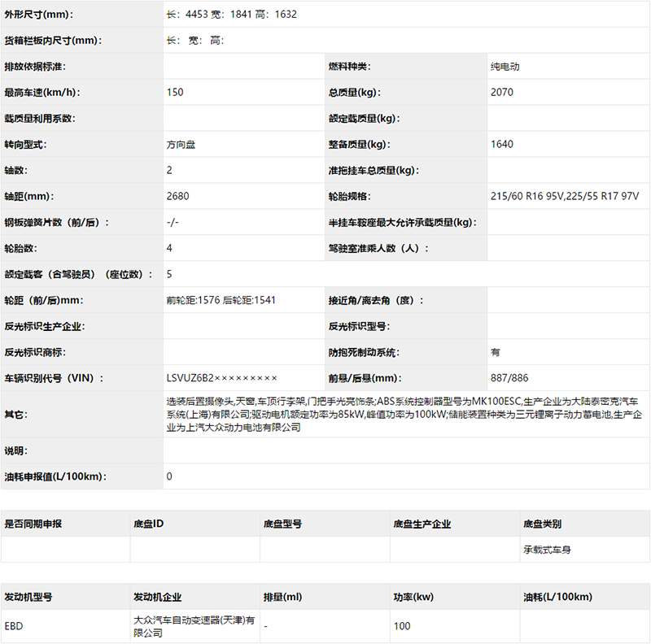Click the 额定载客 seat count label
Image resolution: width=651 pixels, height=644 pixels.
(79, 275)
